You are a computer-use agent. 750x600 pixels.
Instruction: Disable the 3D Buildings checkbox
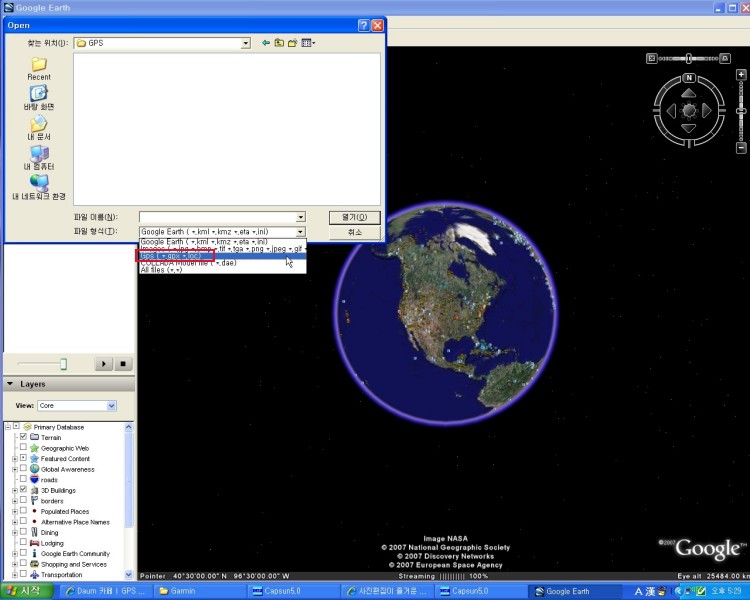coord(23,489)
